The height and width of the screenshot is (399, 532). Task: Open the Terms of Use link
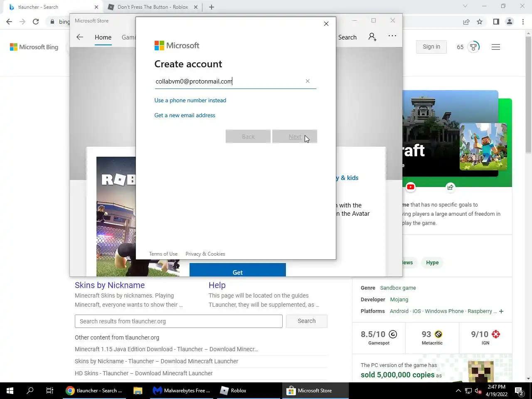163,254
